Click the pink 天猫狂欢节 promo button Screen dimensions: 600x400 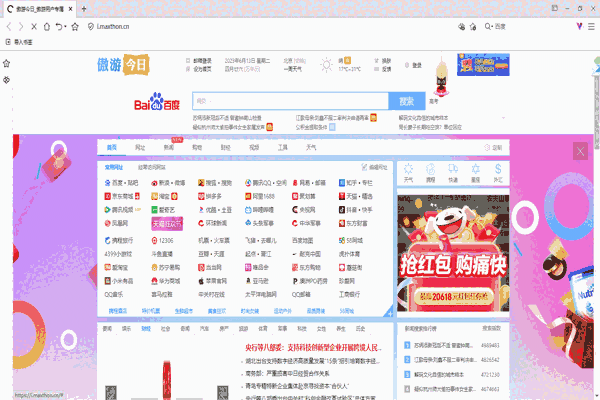167,224
